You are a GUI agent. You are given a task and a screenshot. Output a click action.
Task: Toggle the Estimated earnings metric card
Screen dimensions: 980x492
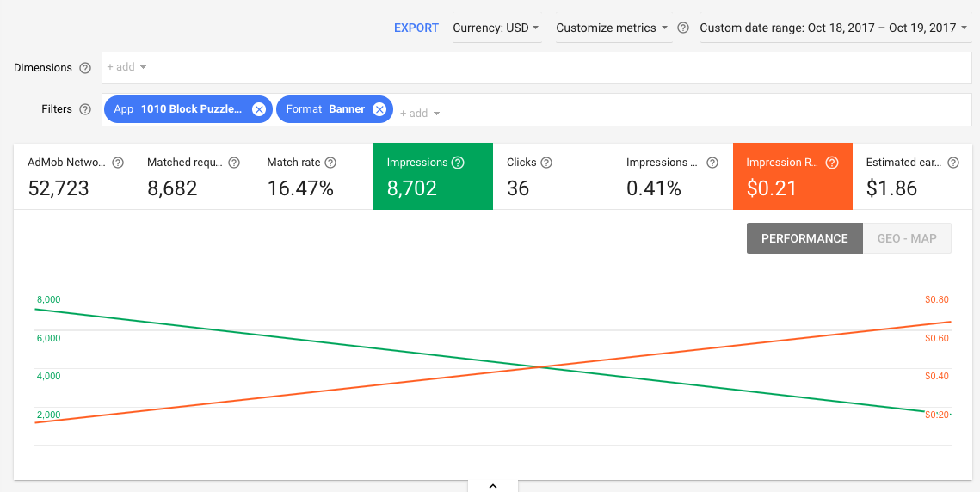pos(913,176)
